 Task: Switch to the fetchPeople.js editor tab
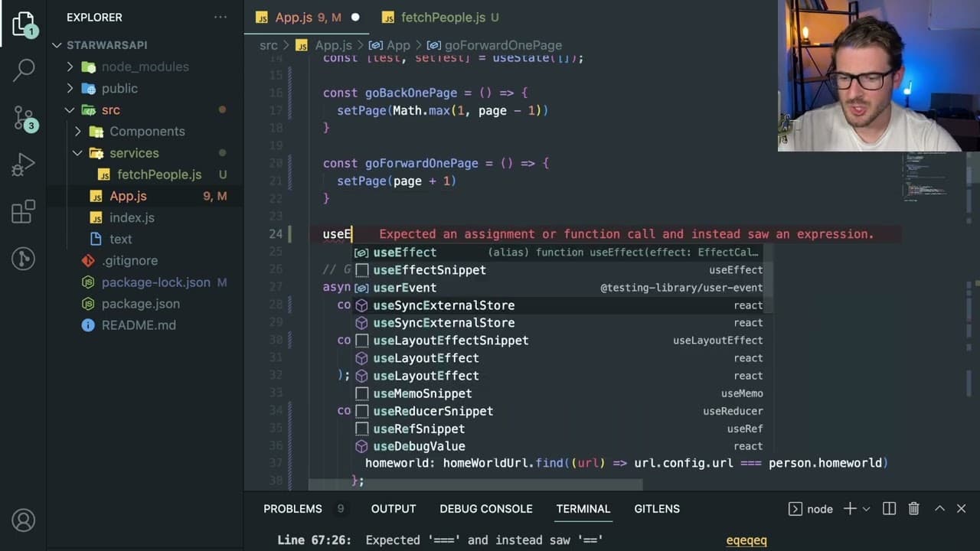point(440,17)
